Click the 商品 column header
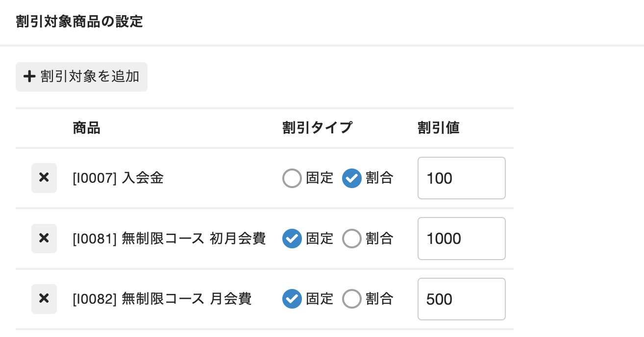644x337 pixels. tap(87, 128)
